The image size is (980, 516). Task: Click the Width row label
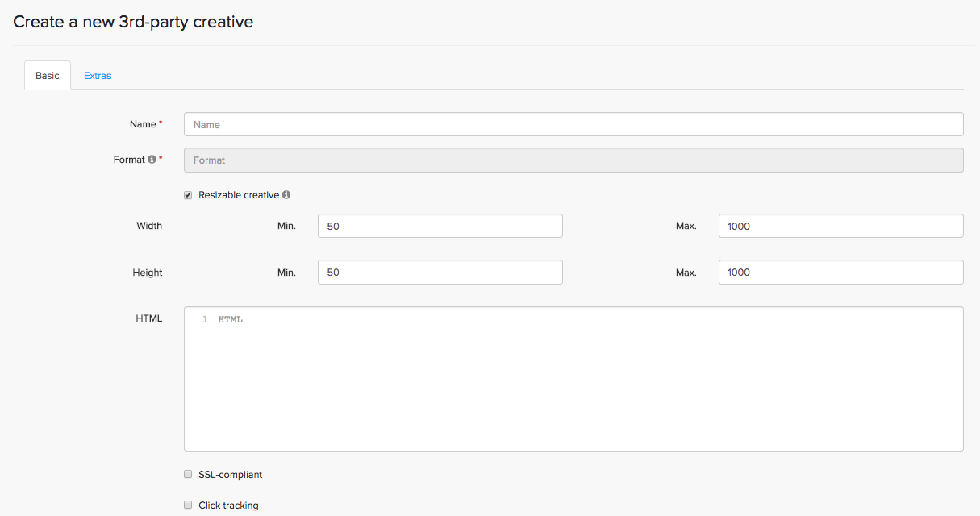[x=149, y=226]
